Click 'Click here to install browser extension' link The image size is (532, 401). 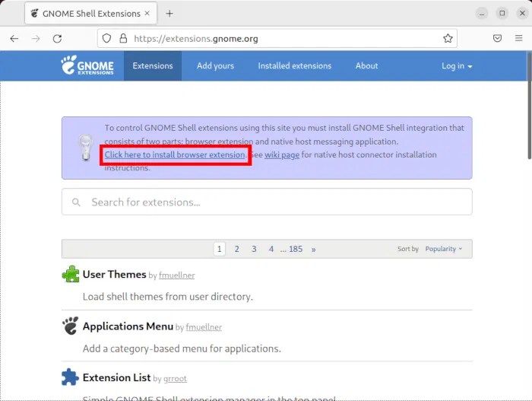(x=175, y=154)
